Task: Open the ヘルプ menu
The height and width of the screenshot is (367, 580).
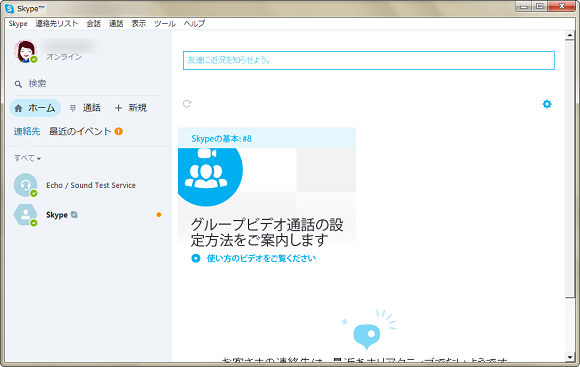Action: (x=194, y=24)
